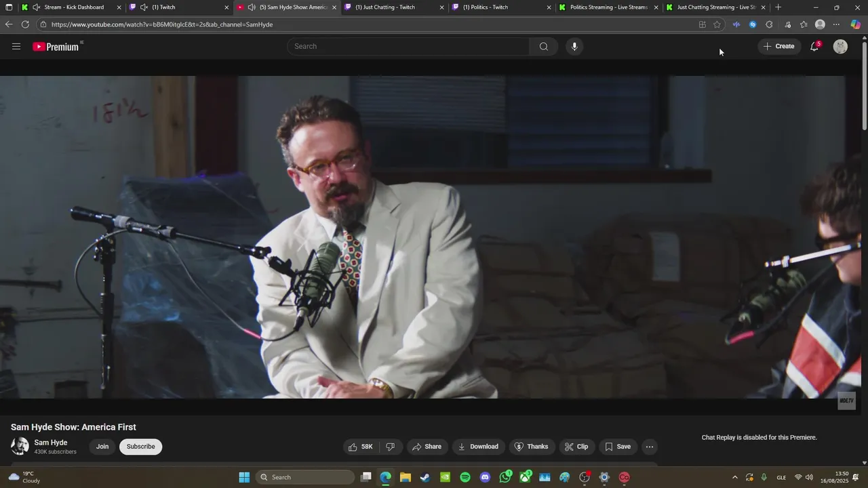Subscribe to Sam Hyde channel
The image size is (868, 488).
click(141, 447)
